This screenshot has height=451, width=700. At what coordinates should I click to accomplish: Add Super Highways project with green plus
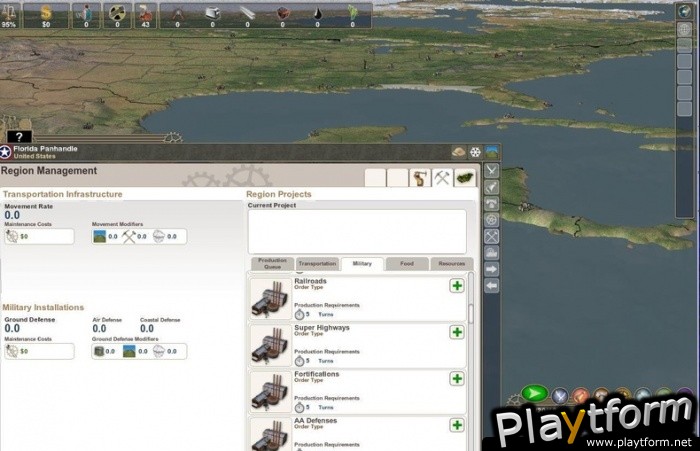[457, 332]
